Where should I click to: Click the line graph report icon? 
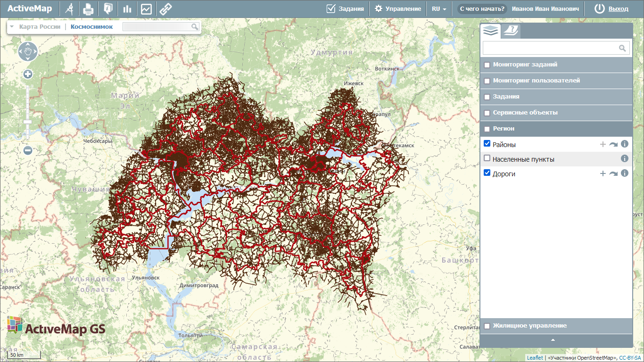[x=146, y=8]
